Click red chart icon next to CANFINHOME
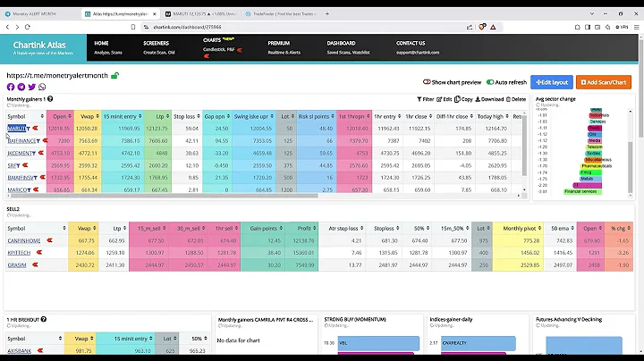 (x=50, y=240)
